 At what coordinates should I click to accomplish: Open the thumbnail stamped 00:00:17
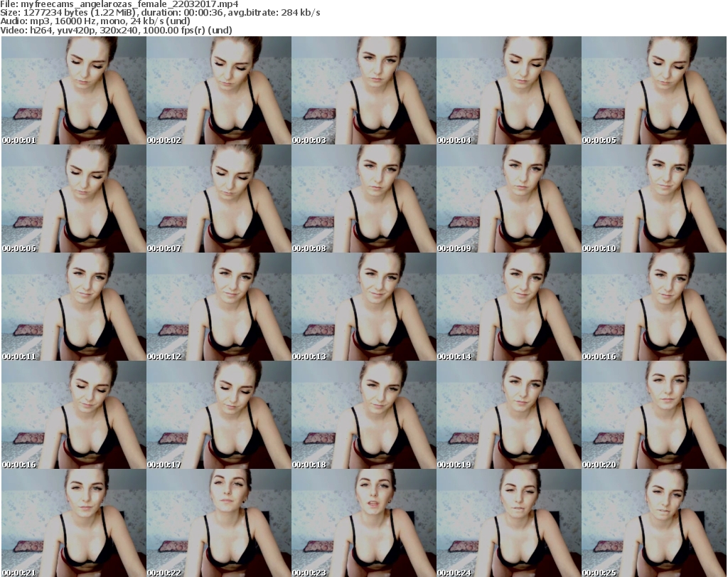(x=219, y=415)
